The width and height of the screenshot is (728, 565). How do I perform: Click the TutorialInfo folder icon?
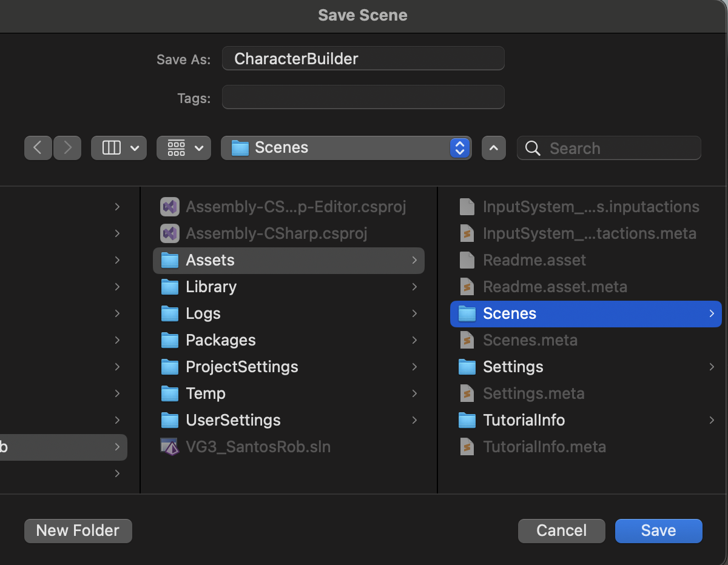coord(467,420)
